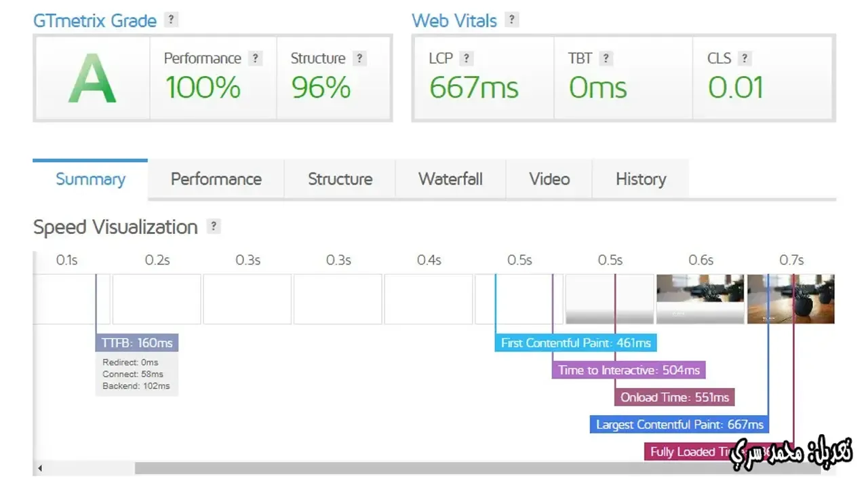Click the help icon next to Speed Visualization
Screen dimensions: 868x485
click(x=214, y=227)
